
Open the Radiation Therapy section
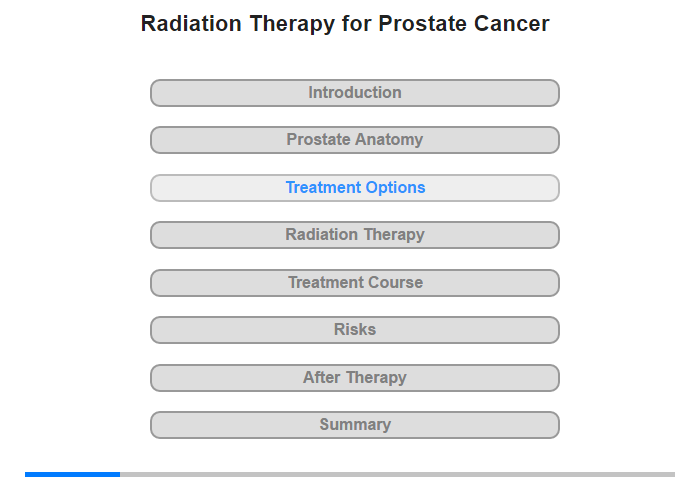click(x=355, y=235)
